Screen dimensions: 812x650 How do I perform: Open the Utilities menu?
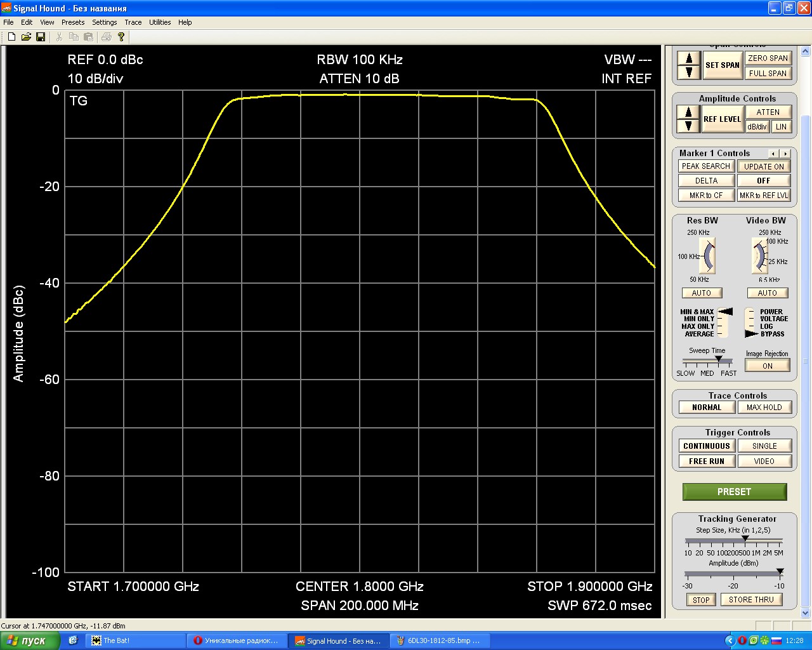click(x=160, y=22)
